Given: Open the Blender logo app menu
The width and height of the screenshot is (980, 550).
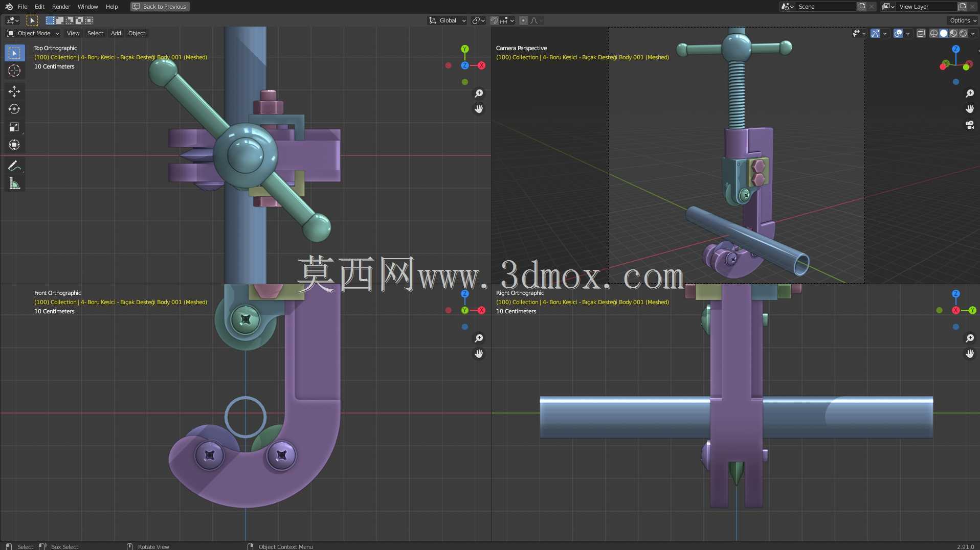Looking at the screenshot, I should pos(9,7).
